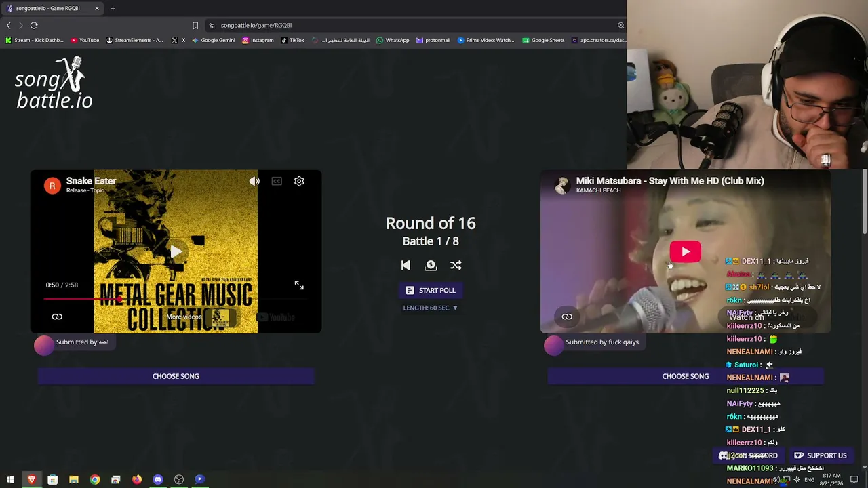This screenshot has height=488, width=868.
Task: Click the coin donation icon under Battle 1/8
Action: point(431,266)
